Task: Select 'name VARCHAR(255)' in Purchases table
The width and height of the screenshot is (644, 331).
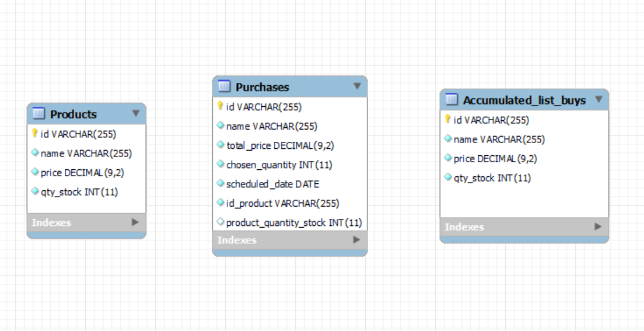Action: [x=272, y=126]
